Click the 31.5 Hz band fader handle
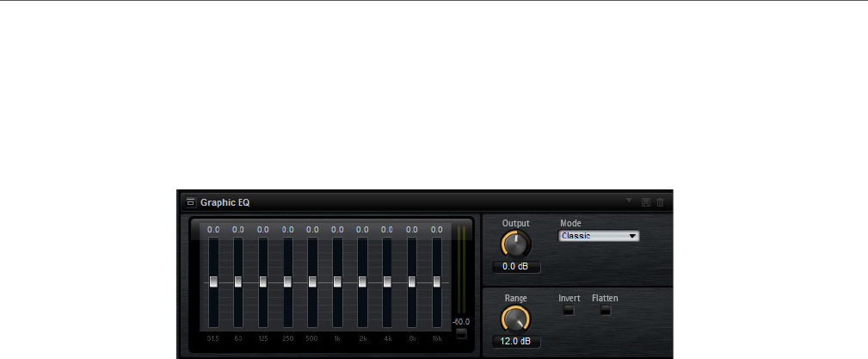Viewport: 868px width, 359px height. coord(213,282)
